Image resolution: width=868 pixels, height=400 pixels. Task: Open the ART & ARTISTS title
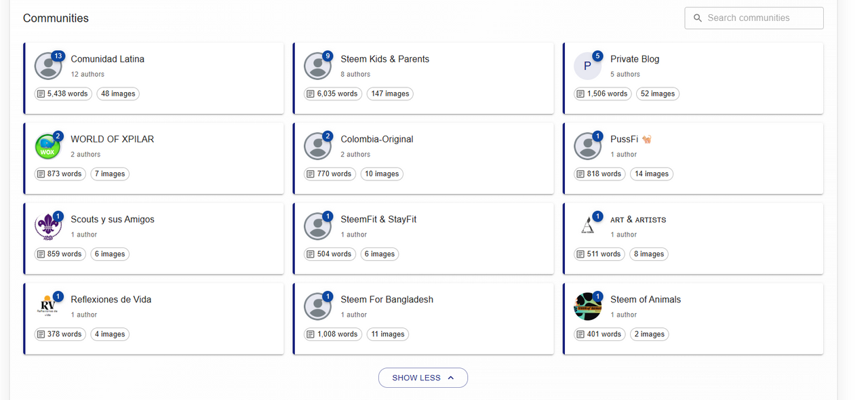638,220
